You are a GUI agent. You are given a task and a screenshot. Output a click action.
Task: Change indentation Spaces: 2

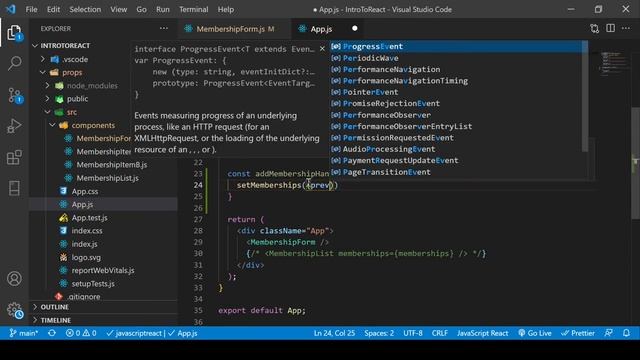tap(379, 333)
